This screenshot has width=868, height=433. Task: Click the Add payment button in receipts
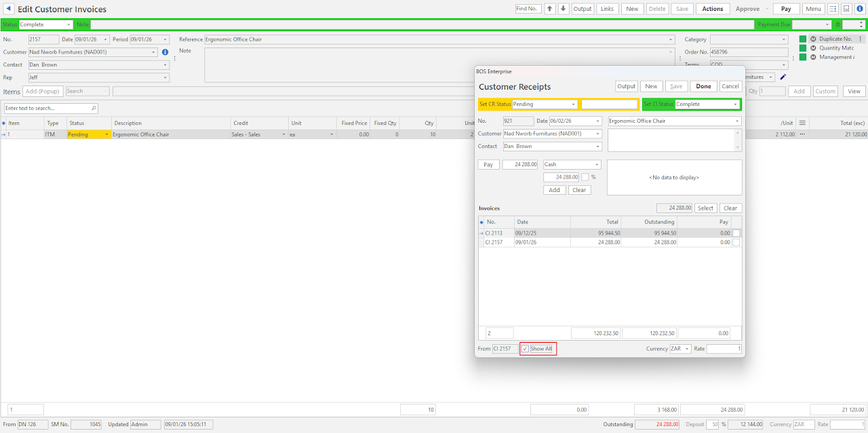pos(554,190)
